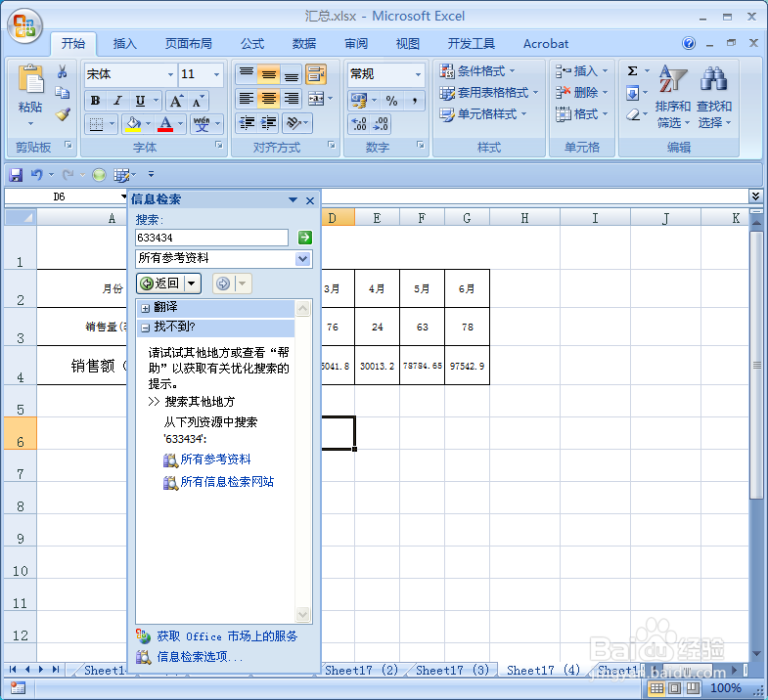Click Fill down icon in 编辑 group

pos(632,93)
